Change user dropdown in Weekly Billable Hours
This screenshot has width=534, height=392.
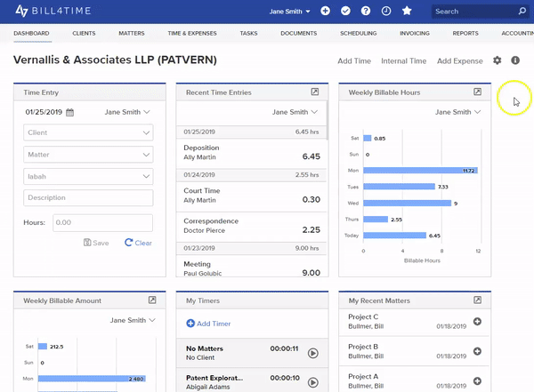click(x=457, y=112)
